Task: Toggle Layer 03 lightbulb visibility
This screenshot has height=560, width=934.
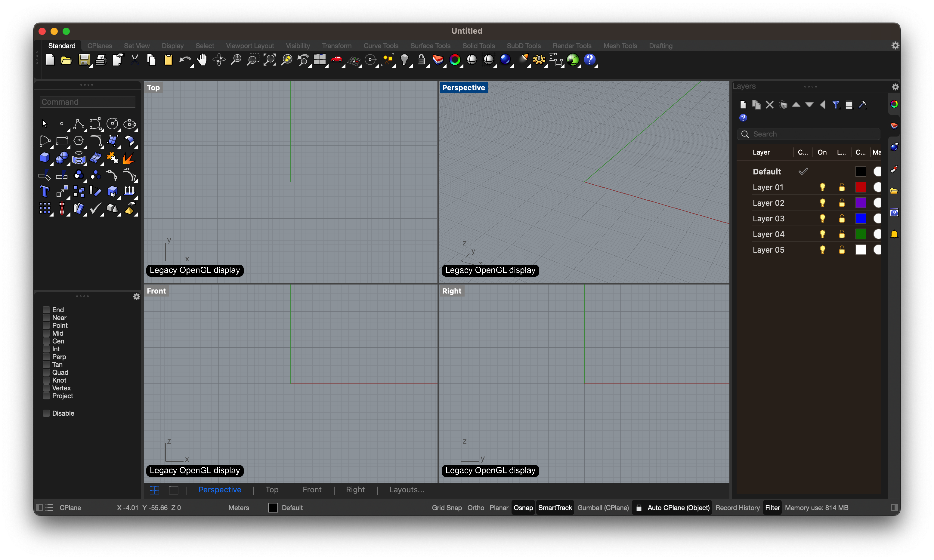Action: tap(822, 218)
